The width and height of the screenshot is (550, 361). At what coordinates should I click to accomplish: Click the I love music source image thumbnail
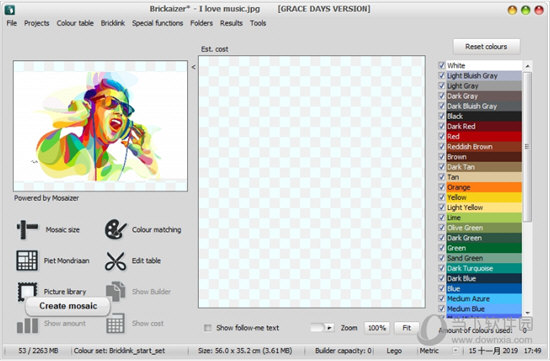(x=100, y=126)
